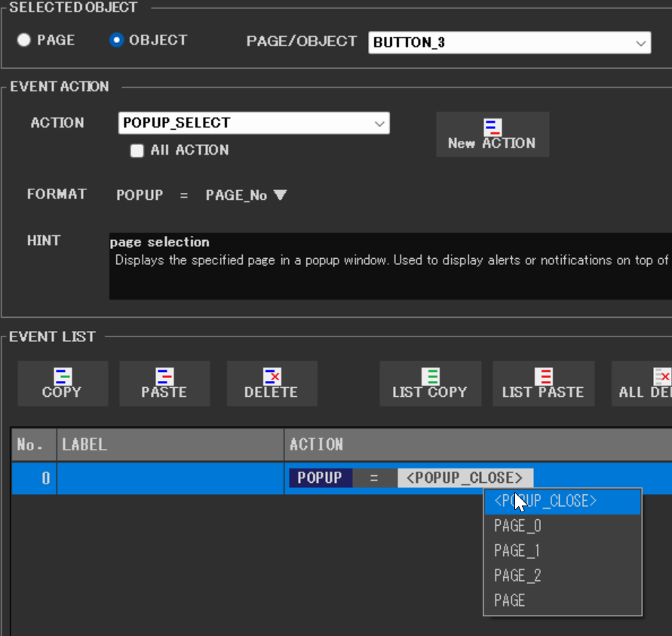Click the New ACTION button

pos(492,134)
